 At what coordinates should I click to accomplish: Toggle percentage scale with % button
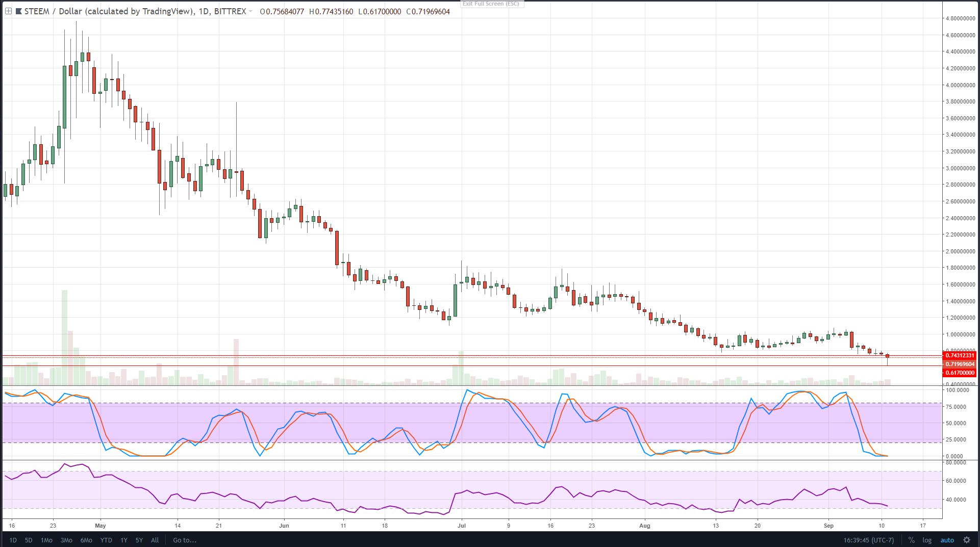911,540
